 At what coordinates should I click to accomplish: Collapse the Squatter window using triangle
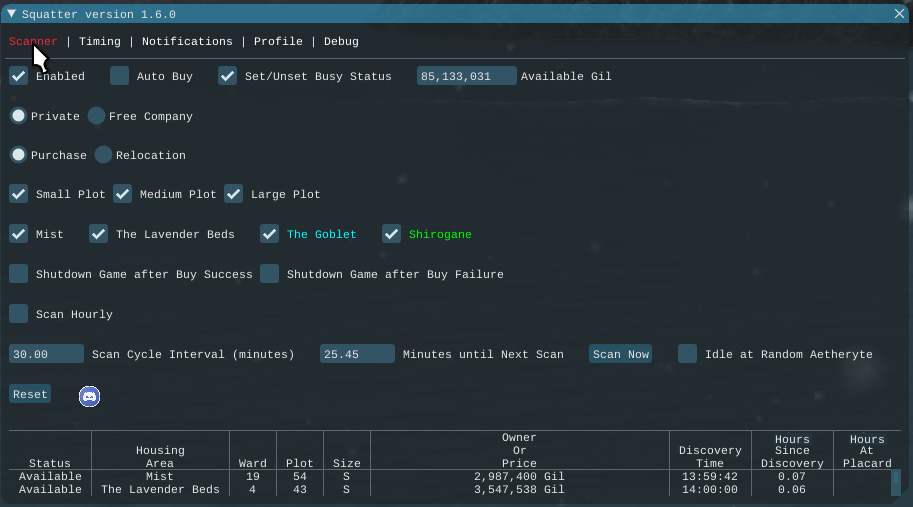pyautogui.click(x=12, y=14)
